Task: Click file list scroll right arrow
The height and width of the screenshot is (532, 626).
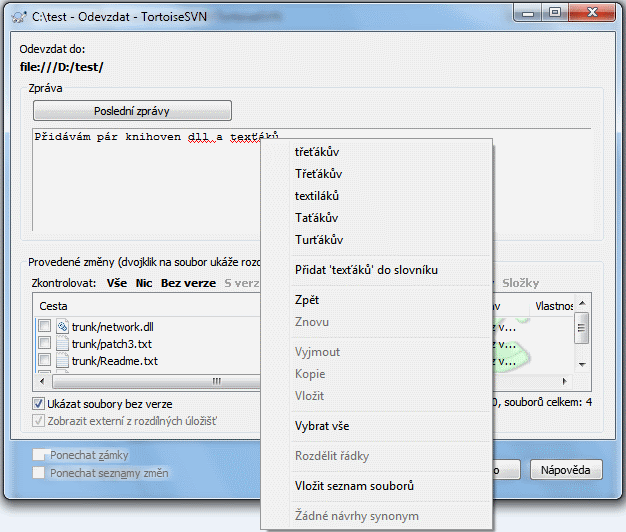Action: point(565,381)
